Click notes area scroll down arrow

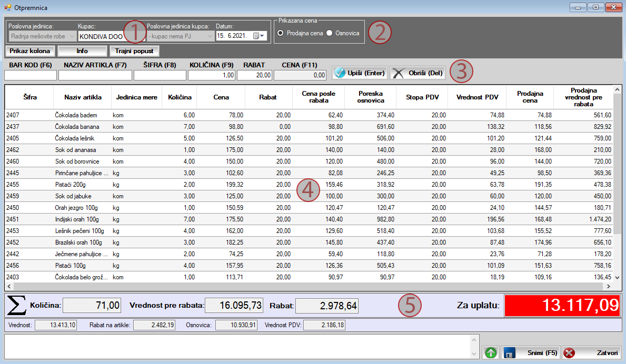pyautogui.click(x=474, y=353)
